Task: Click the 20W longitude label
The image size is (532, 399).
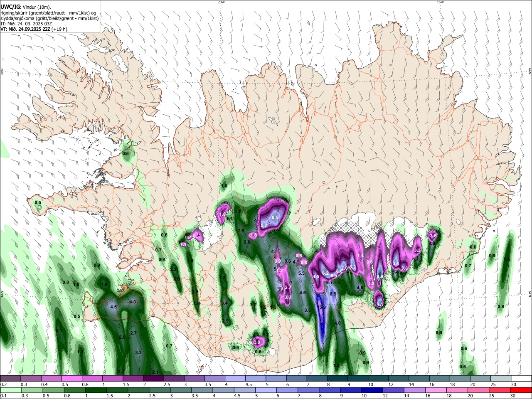Action: coord(221,2)
